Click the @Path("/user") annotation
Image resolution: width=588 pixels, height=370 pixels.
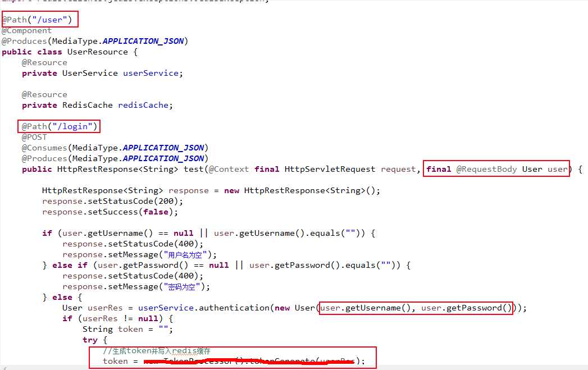tap(37, 20)
